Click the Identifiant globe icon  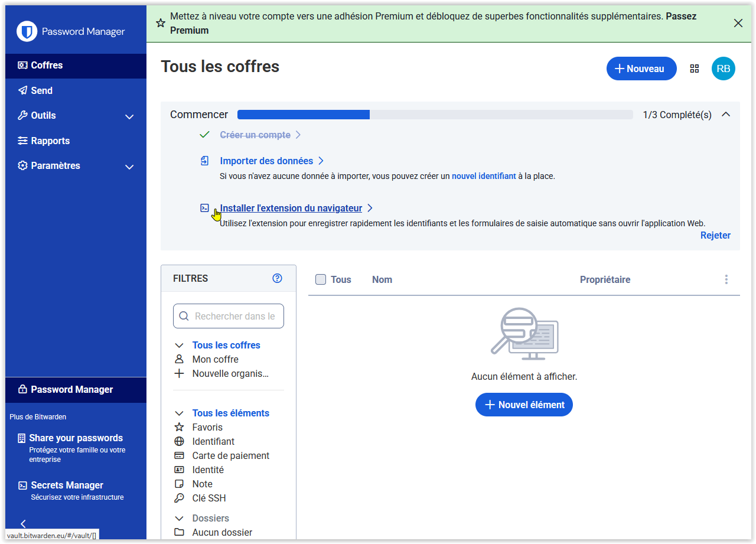pos(179,441)
